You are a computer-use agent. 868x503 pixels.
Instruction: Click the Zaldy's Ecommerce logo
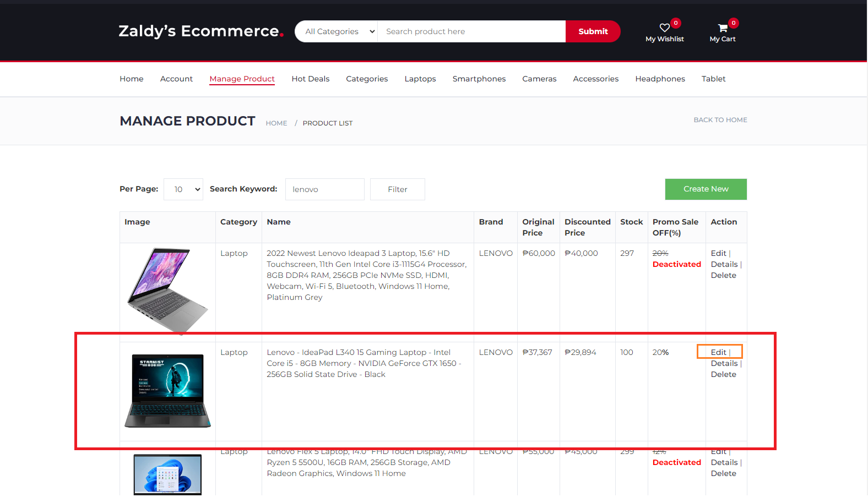coord(201,31)
